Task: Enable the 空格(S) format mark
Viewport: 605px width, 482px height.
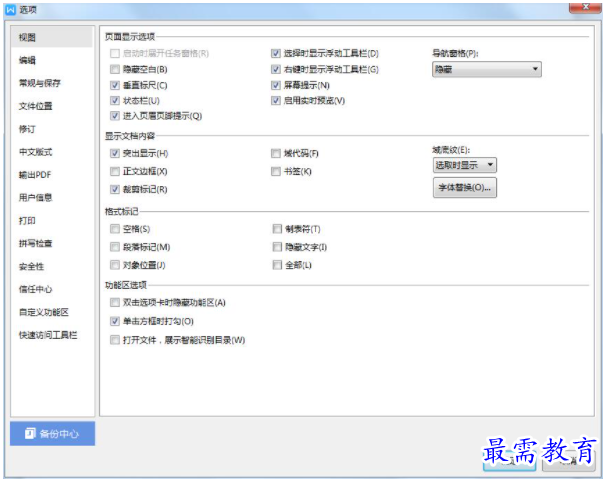Action: [115, 229]
